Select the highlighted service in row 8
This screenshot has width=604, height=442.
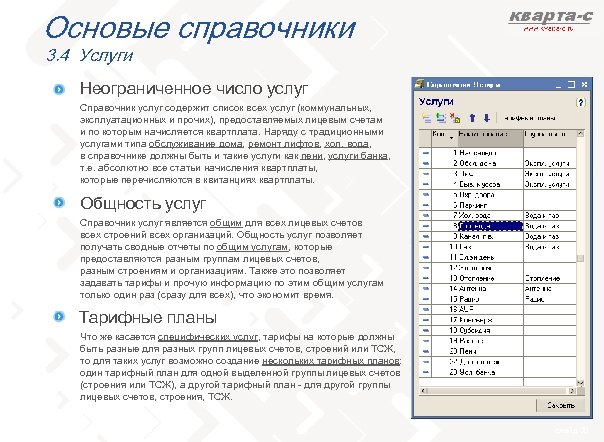click(490, 226)
